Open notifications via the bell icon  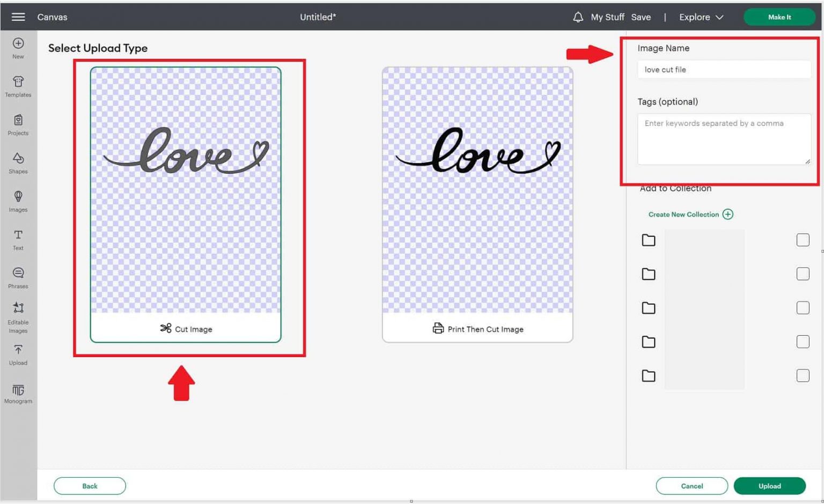(577, 17)
